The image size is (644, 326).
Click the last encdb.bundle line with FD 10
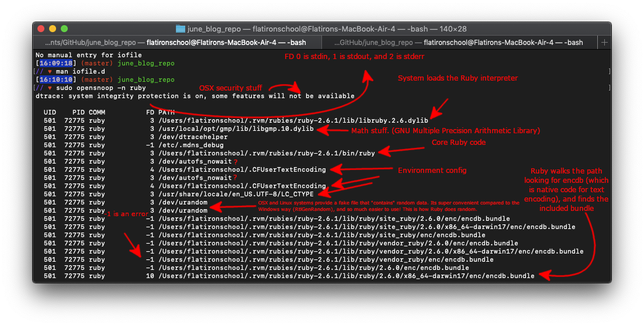(x=346, y=276)
